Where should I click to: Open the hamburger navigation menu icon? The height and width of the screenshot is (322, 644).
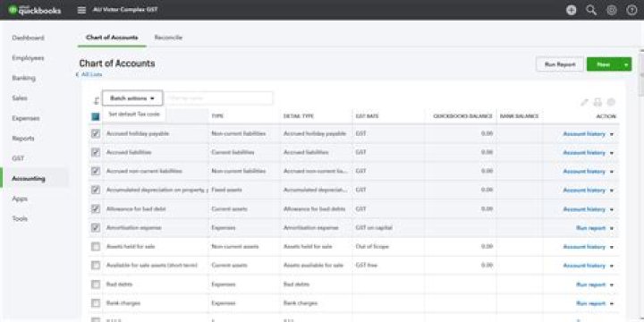coord(81,10)
